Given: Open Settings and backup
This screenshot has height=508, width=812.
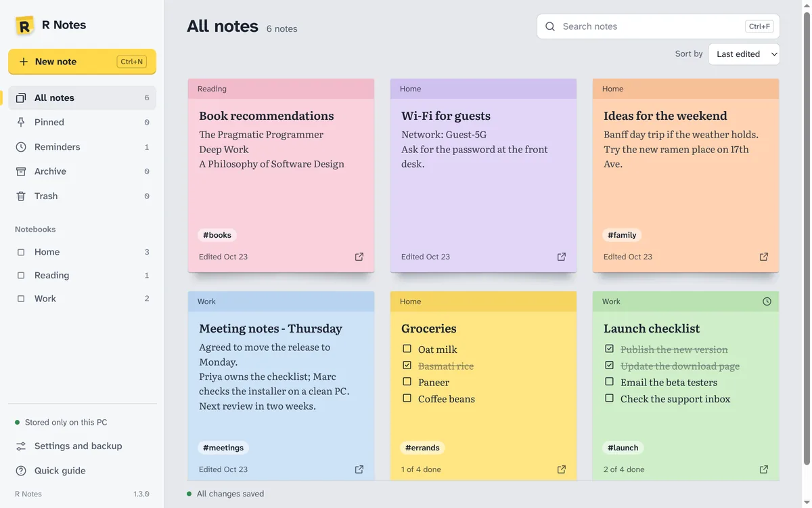Looking at the screenshot, I should (x=82, y=446).
